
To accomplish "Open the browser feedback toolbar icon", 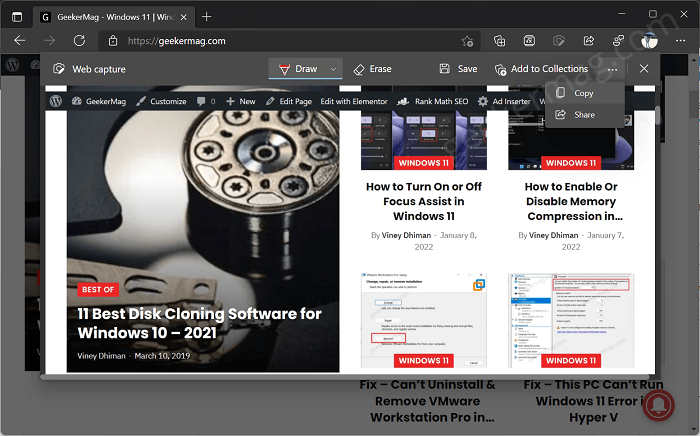I will pyautogui.click(x=618, y=41).
